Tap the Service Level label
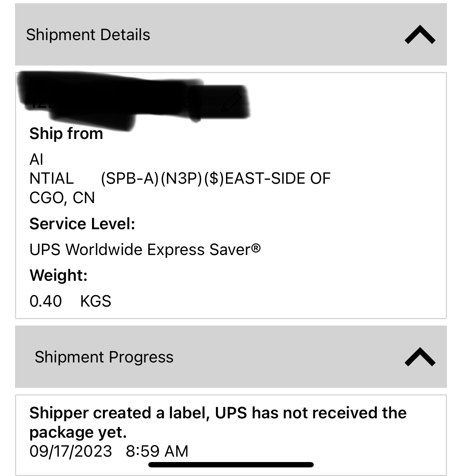 (82, 224)
